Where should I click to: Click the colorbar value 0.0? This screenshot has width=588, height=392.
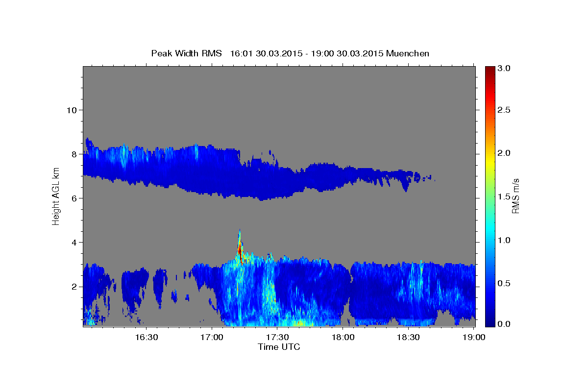click(504, 324)
